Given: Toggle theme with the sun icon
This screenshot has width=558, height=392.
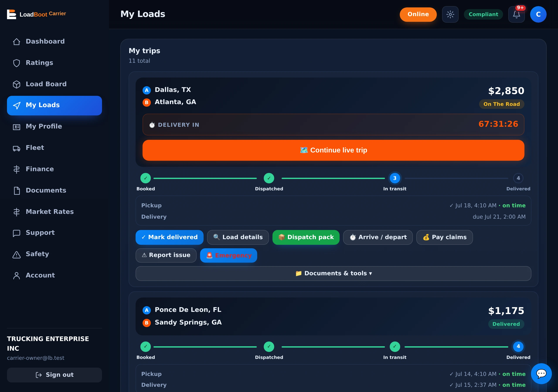Looking at the screenshot, I should [x=450, y=14].
